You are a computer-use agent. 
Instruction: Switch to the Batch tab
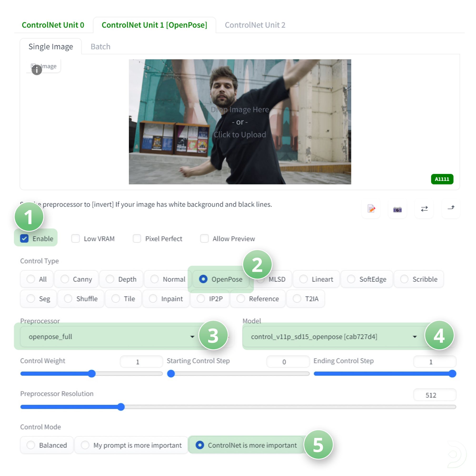[x=100, y=47]
